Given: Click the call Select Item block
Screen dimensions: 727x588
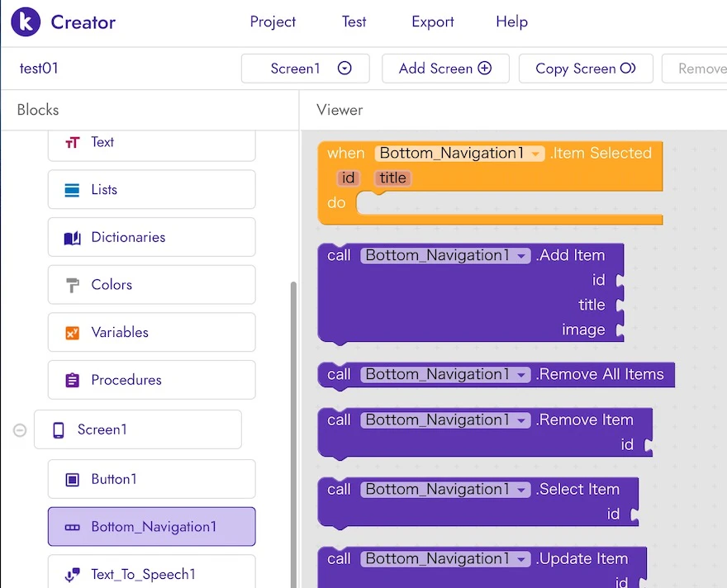Looking at the screenshot, I should [478, 503].
